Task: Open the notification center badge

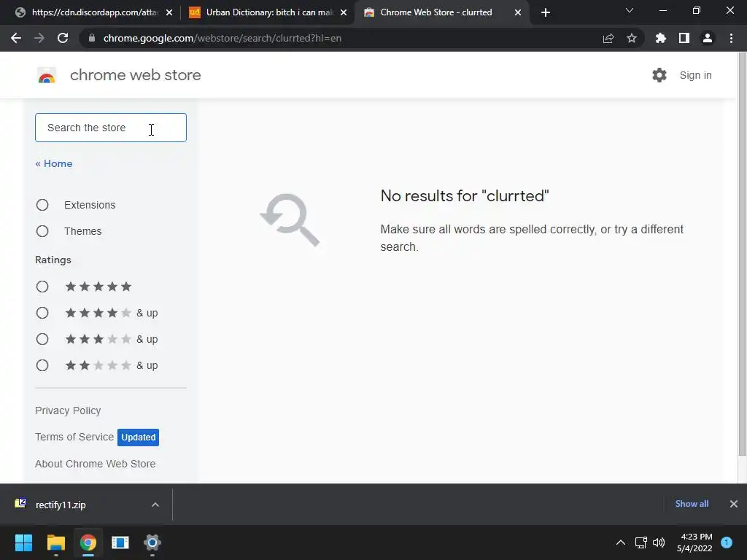Action: pyautogui.click(x=727, y=542)
